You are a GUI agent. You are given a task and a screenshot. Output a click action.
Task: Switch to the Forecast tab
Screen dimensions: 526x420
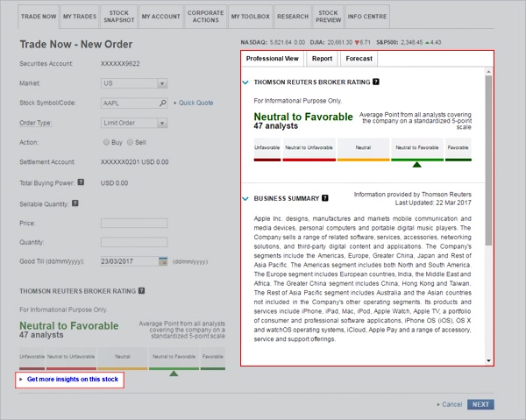click(358, 59)
